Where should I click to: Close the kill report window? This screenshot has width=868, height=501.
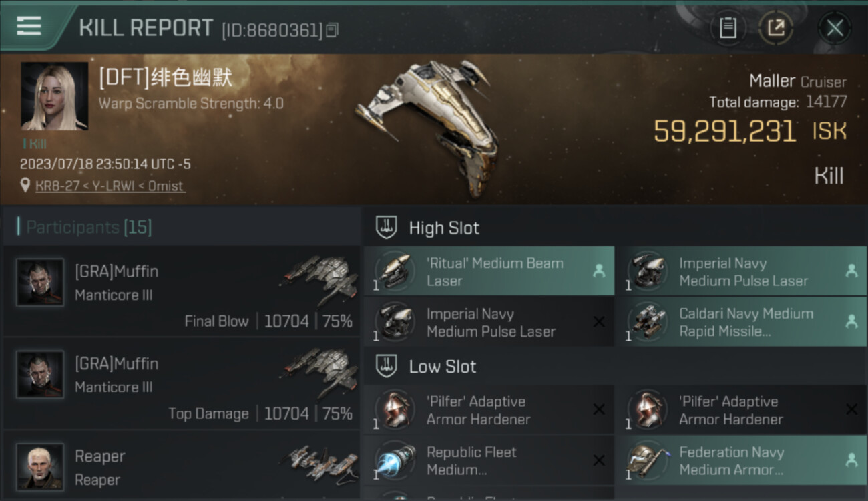835,28
